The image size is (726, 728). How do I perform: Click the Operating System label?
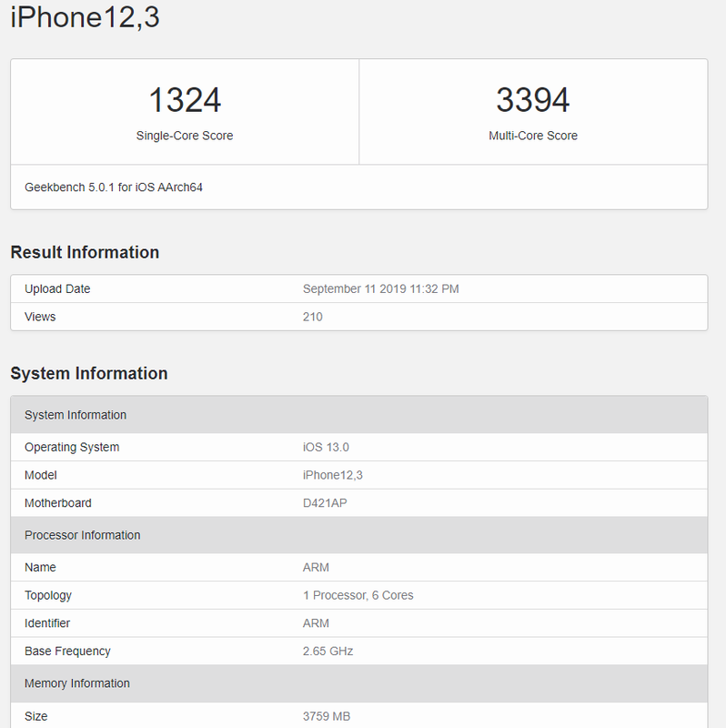72,447
